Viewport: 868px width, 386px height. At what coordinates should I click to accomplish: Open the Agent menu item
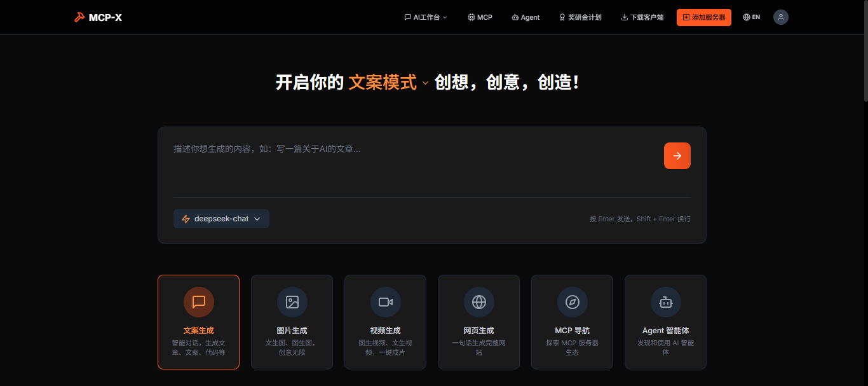pos(526,17)
